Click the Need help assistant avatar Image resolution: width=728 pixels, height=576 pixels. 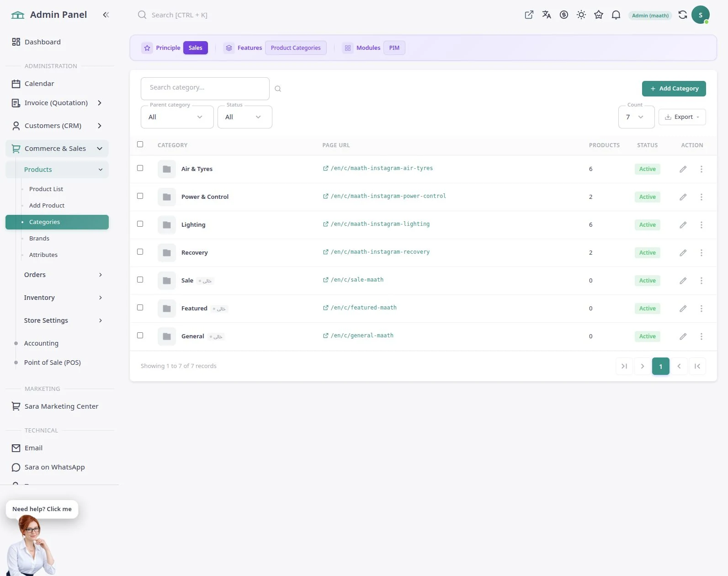[31, 545]
